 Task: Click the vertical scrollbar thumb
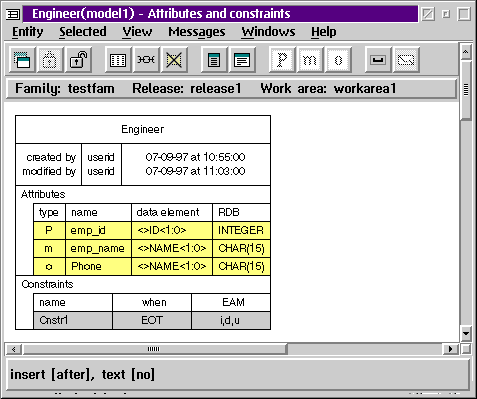pos(466,90)
